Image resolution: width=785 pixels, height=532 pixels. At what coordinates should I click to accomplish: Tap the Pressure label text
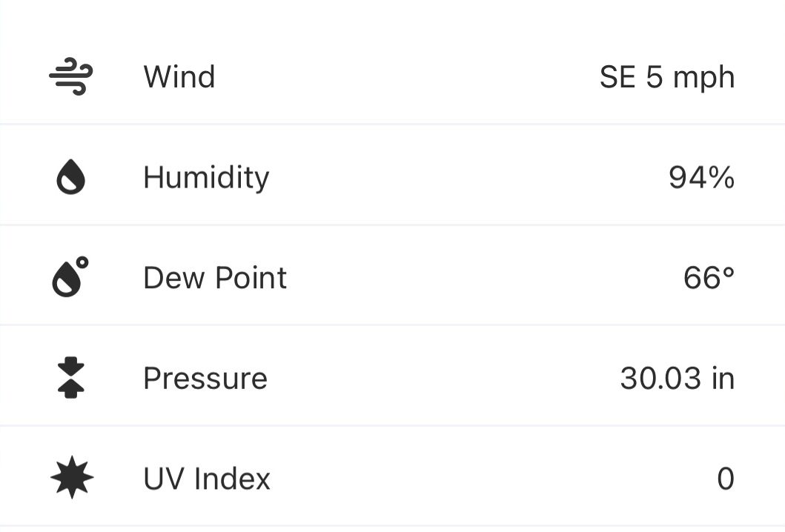pos(205,378)
